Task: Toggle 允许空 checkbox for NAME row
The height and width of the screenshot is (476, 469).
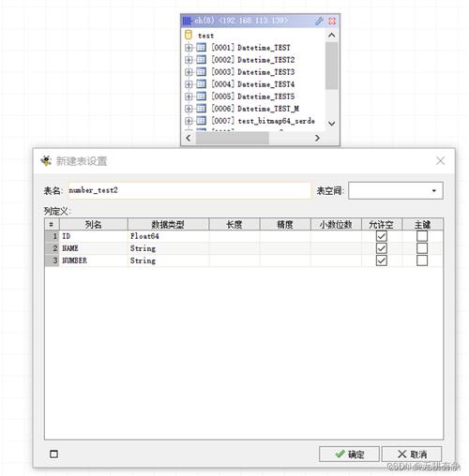Action: (382, 248)
